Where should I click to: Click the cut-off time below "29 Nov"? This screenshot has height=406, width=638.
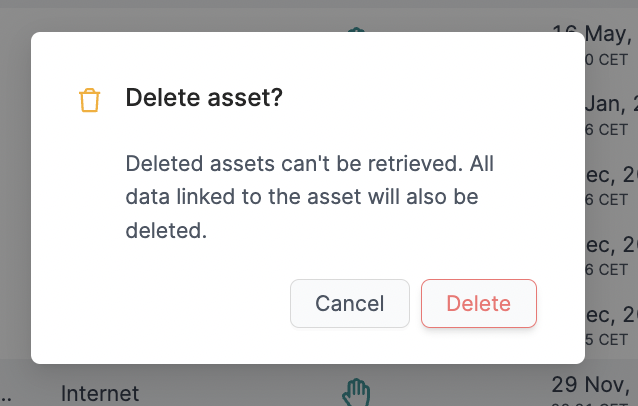point(590,404)
